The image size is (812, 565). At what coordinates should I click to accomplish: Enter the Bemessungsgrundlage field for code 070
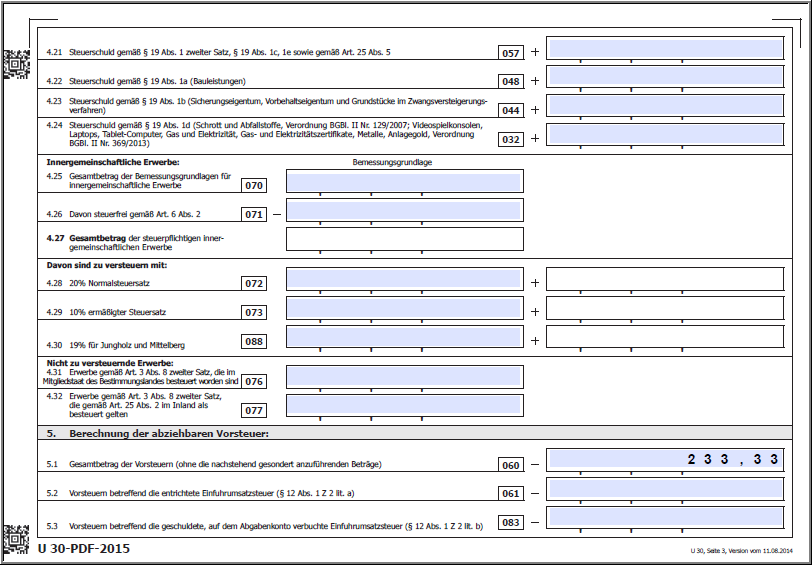(x=404, y=182)
